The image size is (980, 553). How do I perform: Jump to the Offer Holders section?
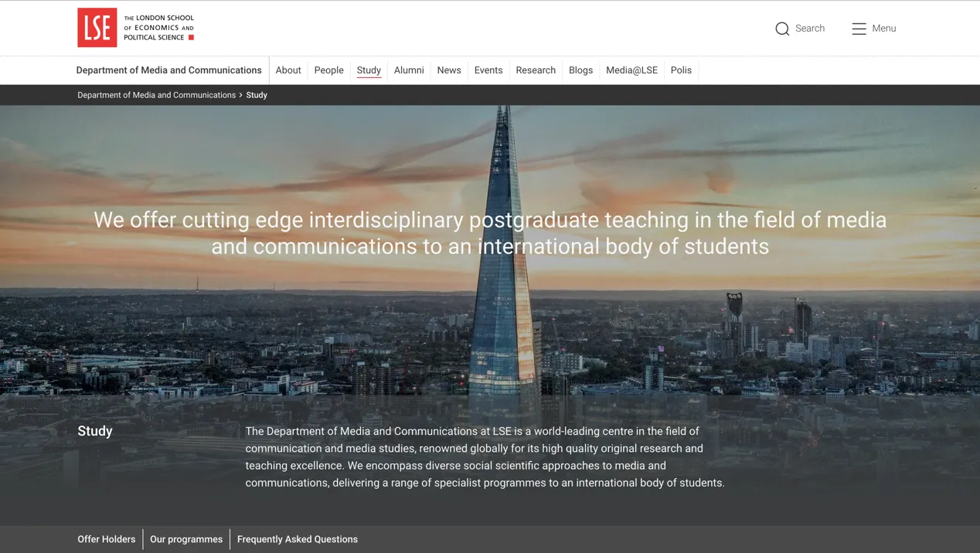[106, 539]
